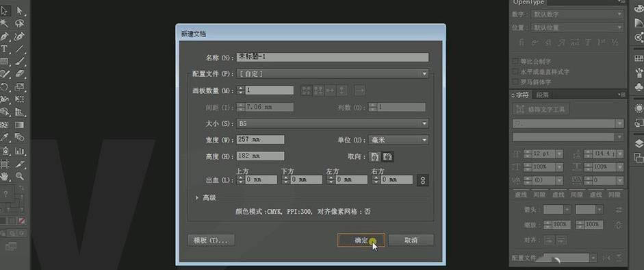Open the font size 12 pt dropdown

[558, 154]
